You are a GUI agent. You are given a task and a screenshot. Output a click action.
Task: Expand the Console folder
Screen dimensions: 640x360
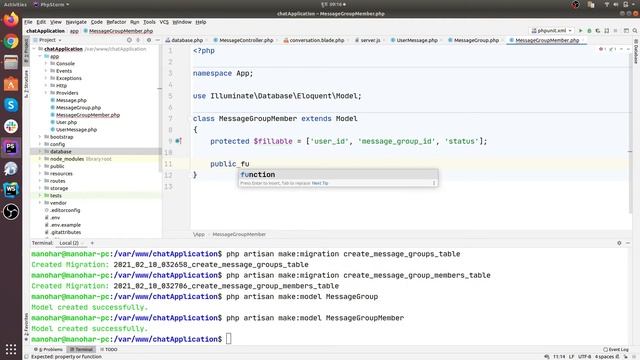[x=46, y=64]
